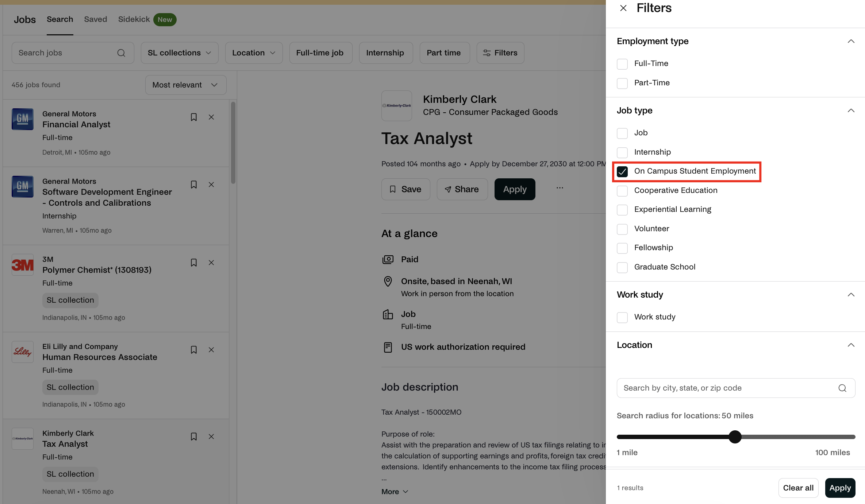Image resolution: width=865 pixels, height=504 pixels.
Task: Open the three-dots more options menu
Action: [x=560, y=188]
